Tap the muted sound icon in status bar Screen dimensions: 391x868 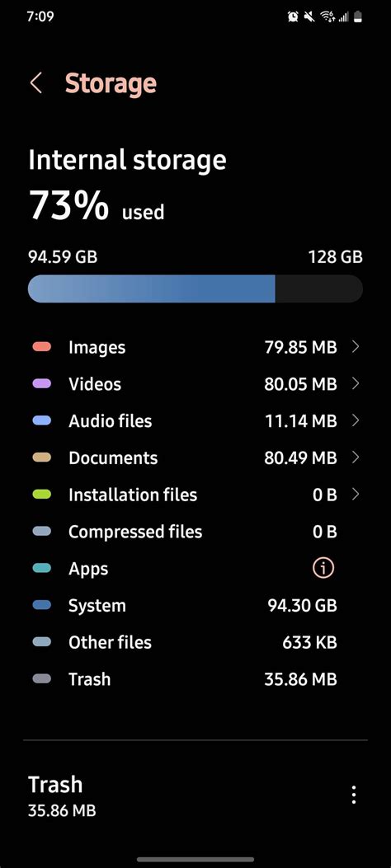coord(309,17)
